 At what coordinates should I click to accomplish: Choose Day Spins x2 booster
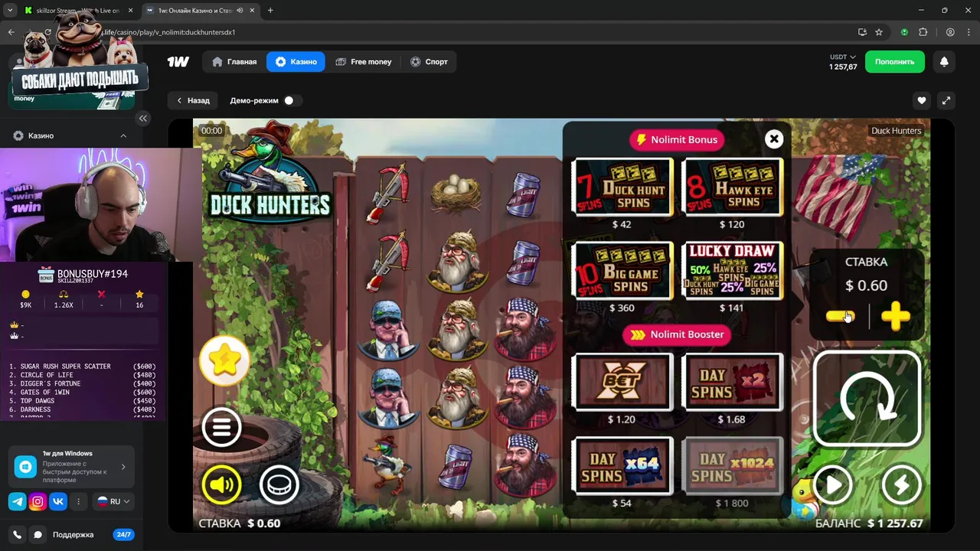(x=732, y=382)
